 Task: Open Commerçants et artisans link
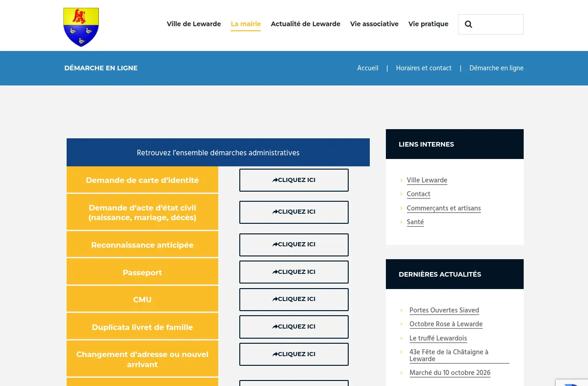click(x=444, y=208)
